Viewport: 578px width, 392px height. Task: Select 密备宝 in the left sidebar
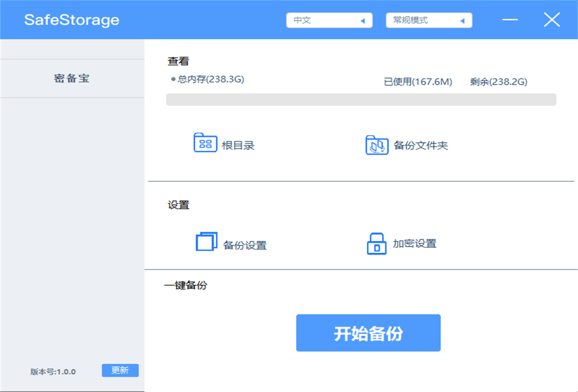point(72,78)
